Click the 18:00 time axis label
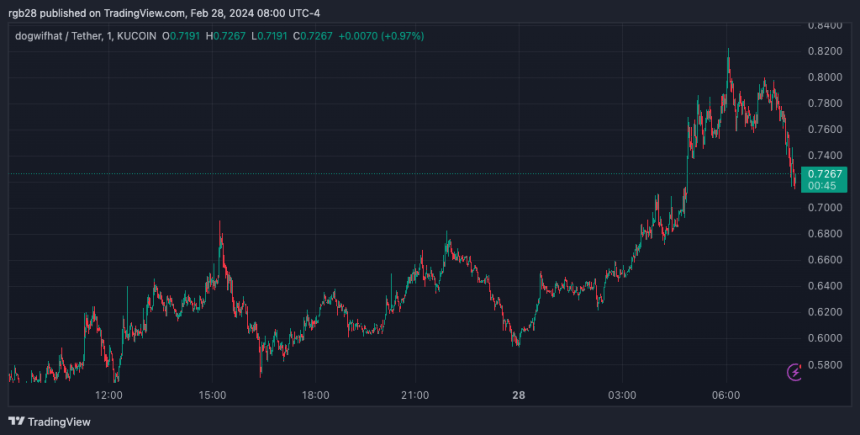Screen dimensions: 860x435 (x=315, y=395)
